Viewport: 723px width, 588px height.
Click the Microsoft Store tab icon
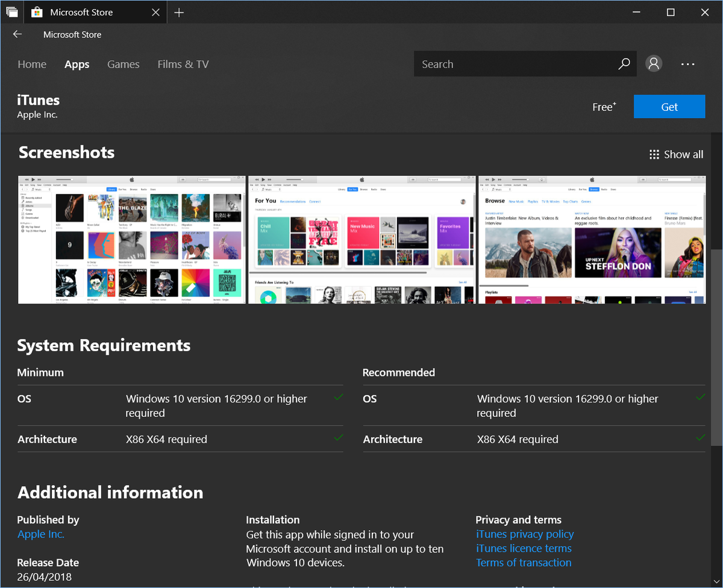point(37,12)
